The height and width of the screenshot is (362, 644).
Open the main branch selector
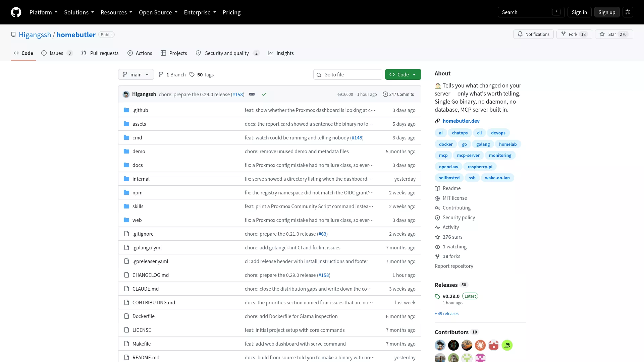click(136, 75)
